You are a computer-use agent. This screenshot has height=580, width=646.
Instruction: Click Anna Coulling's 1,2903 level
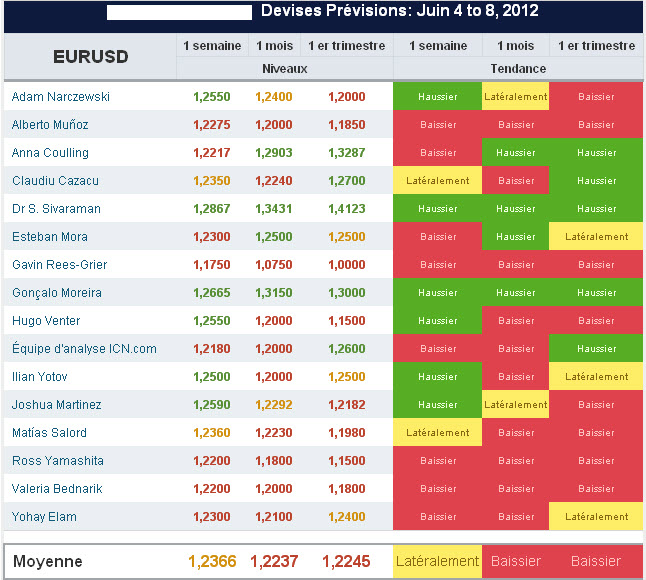pos(274,153)
